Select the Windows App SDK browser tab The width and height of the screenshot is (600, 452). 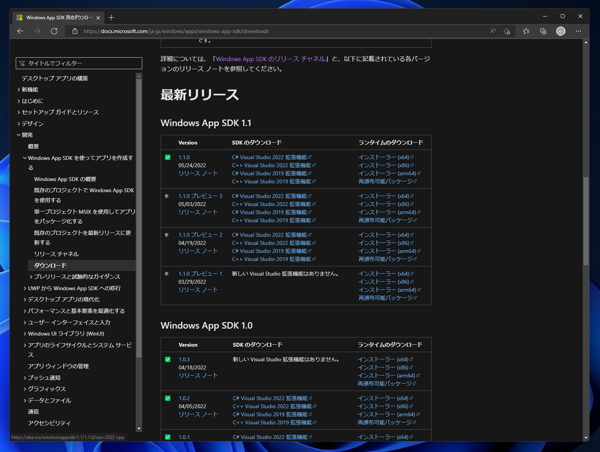pos(57,18)
